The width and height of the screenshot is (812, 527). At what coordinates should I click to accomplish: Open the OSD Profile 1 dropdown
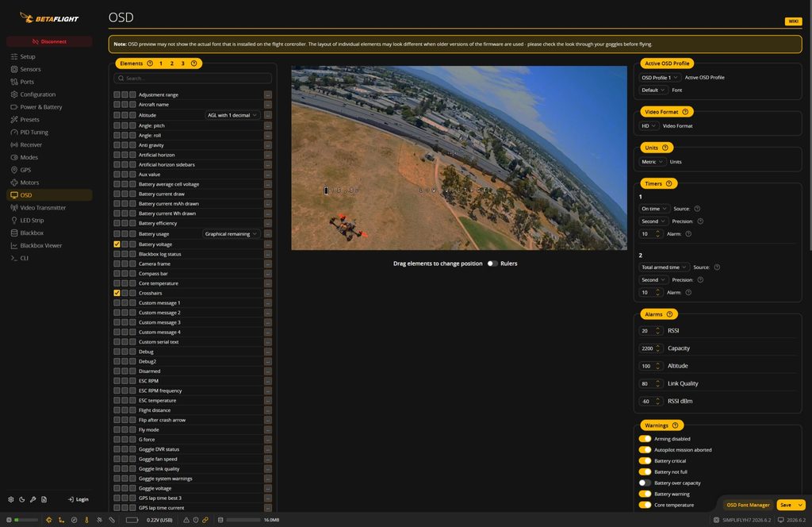pos(659,78)
